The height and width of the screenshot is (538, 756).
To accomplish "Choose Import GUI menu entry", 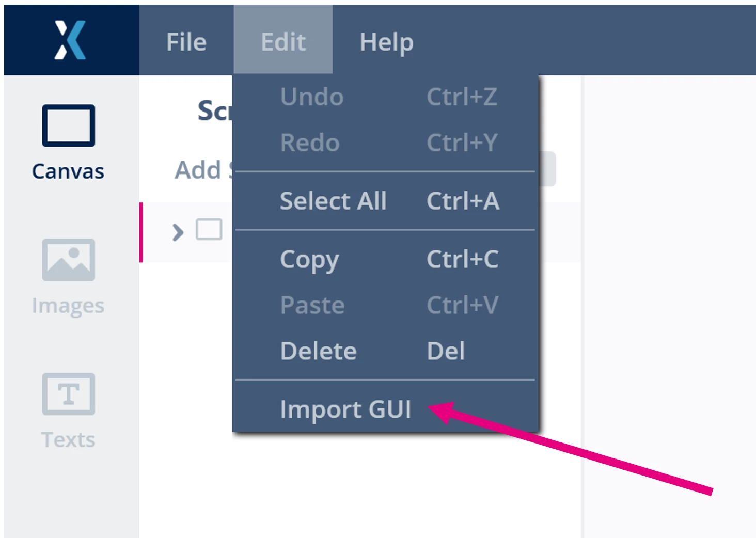I will [x=345, y=409].
